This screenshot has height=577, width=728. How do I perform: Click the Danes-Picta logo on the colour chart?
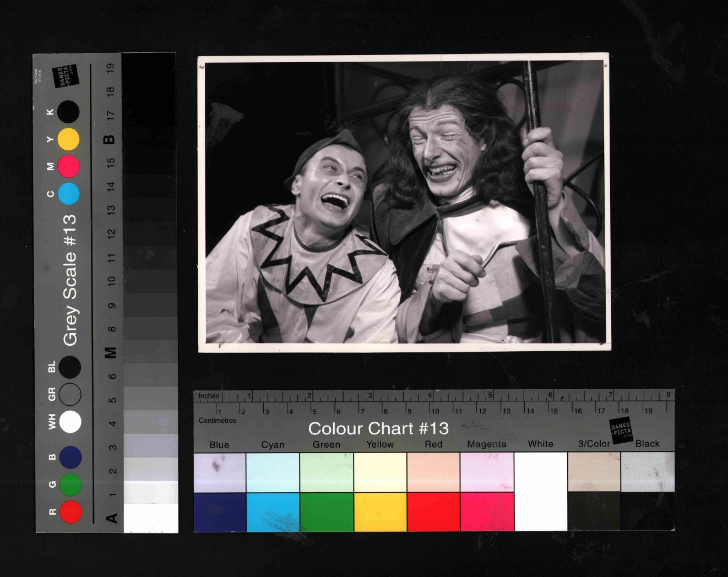621,429
